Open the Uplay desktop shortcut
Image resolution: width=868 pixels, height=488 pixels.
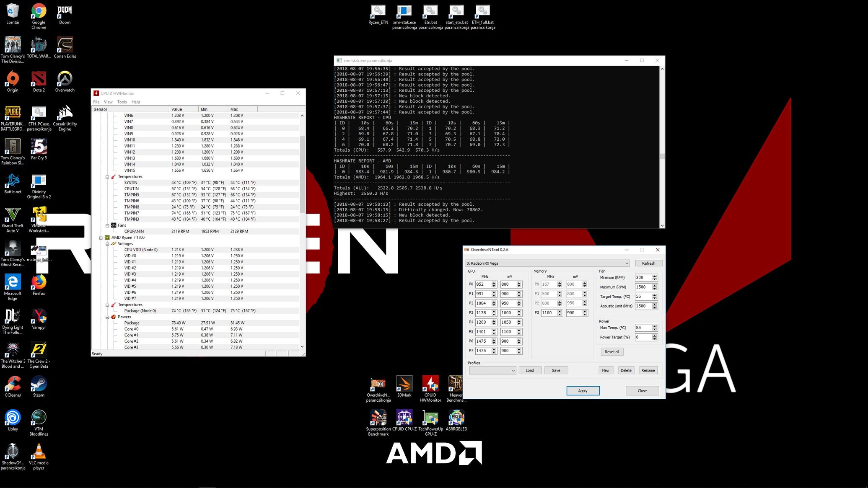pos(13,421)
